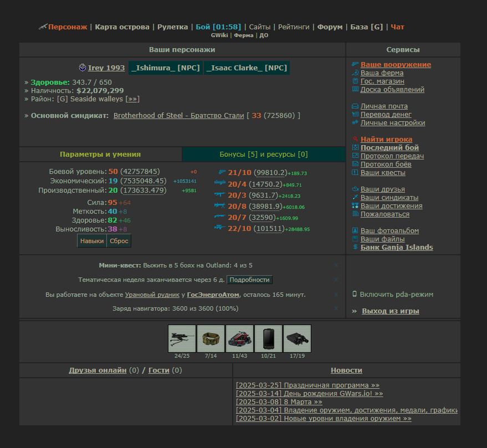Image resolution: width=487 pixels, height=448 pixels.
Task: Click the icon beside Последний бой
Action: click(x=355, y=147)
